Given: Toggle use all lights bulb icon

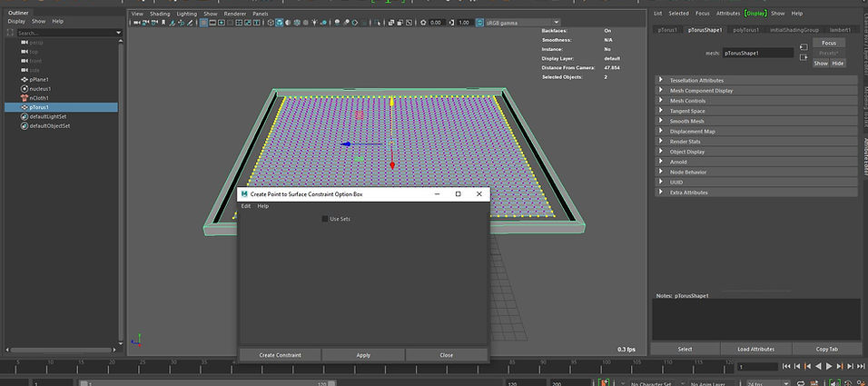Looking at the screenshot, I should (316, 23).
